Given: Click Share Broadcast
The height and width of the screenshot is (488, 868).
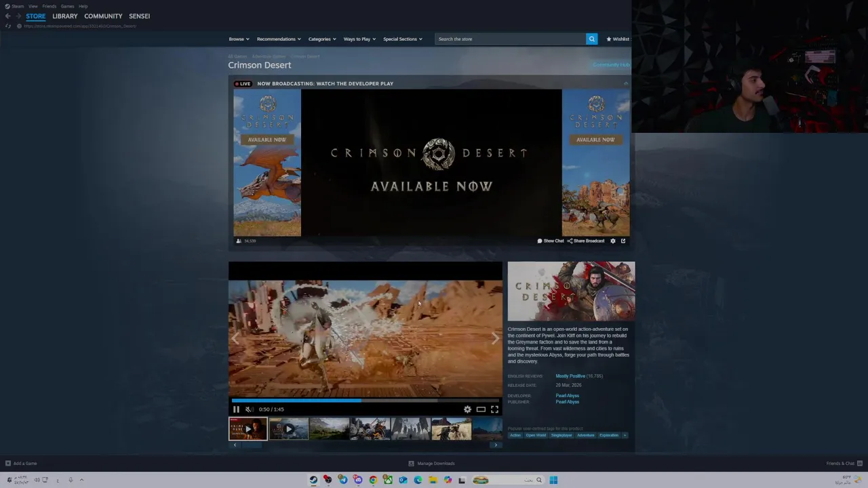Looking at the screenshot, I should (x=586, y=241).
